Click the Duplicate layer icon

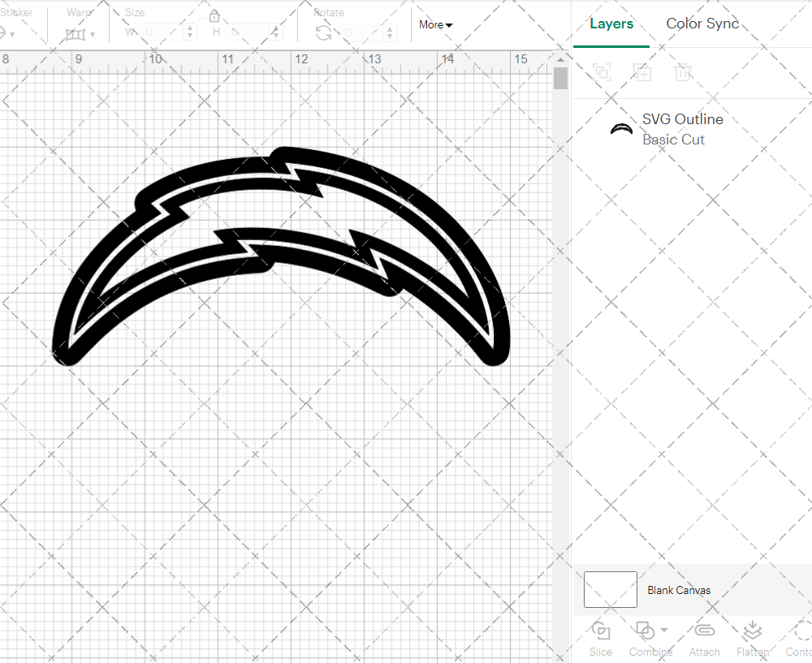(x=642, y=72)
